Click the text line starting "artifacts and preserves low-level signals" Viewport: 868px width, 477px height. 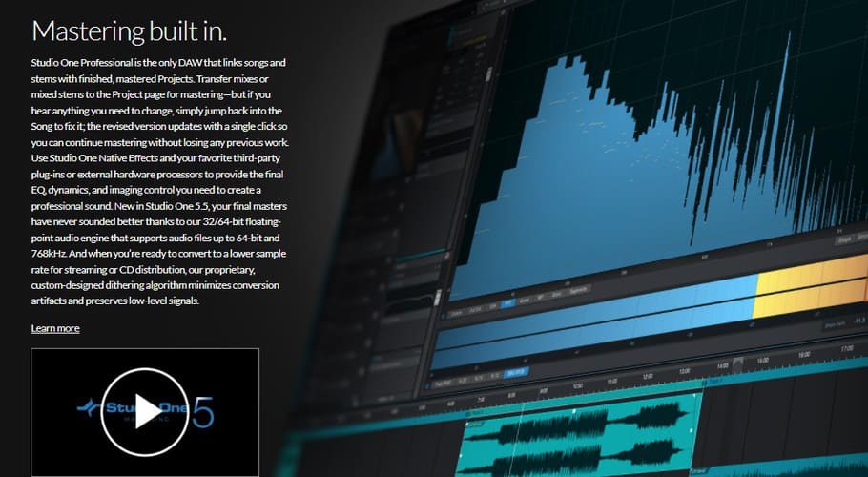115,301
